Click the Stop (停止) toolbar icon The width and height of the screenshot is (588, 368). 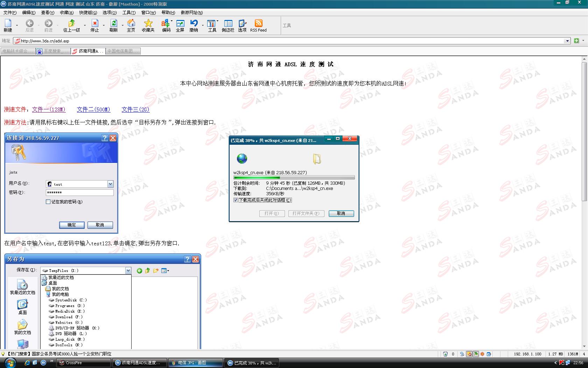[x=95, y=23]
